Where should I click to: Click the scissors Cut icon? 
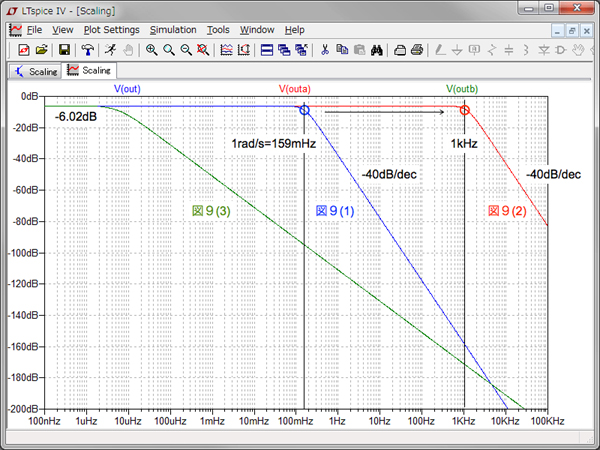[325, 49]
